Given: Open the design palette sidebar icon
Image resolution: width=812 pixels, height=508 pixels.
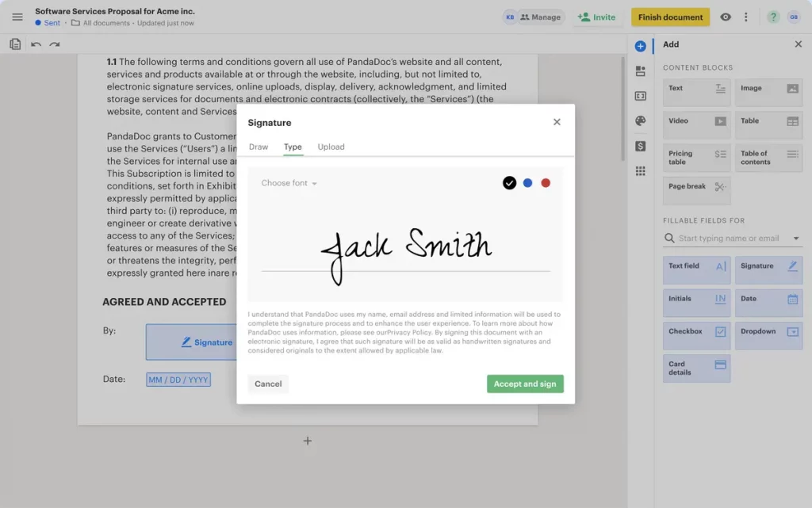Looking at the screenshot, I should click(641, 120).
